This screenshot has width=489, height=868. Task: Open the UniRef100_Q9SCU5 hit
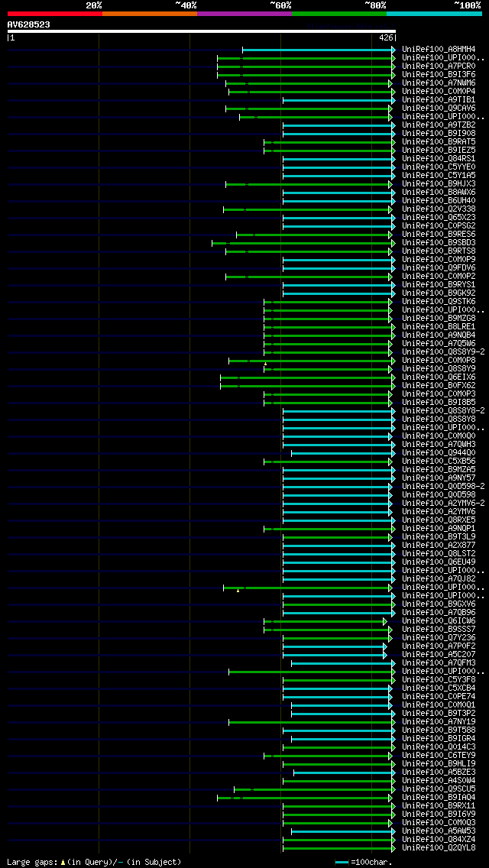point(439,789)
